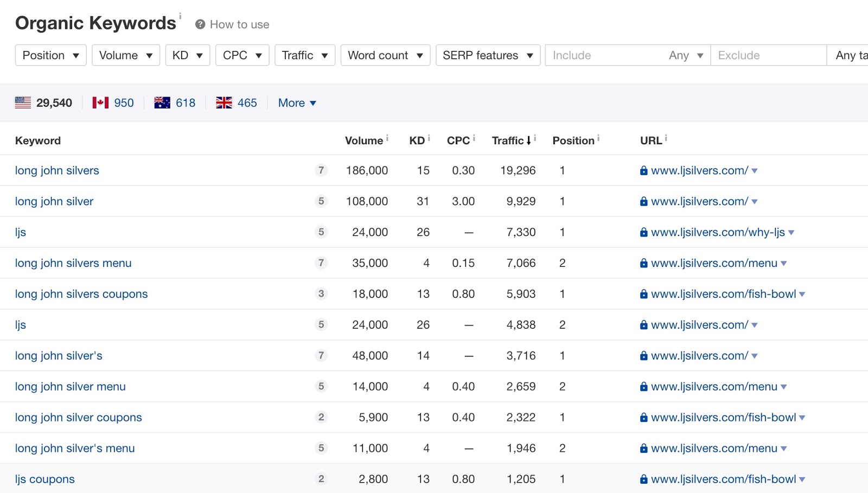Expand the More countries dropdown
Viewport: 868px width, 493px height.
click(x=297, y=103)
